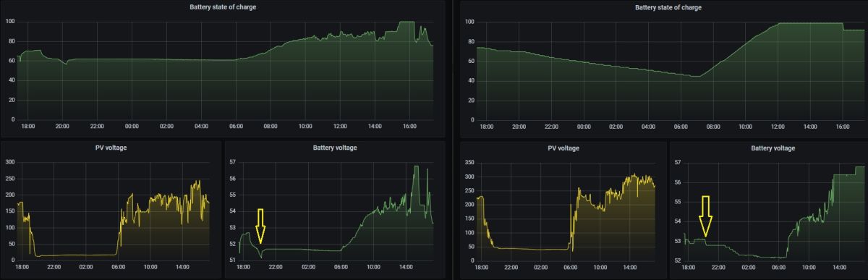868x280 pixels.
Task: Open the left dashboard's Battery voltage panel title
Action: tap(335, 148)
